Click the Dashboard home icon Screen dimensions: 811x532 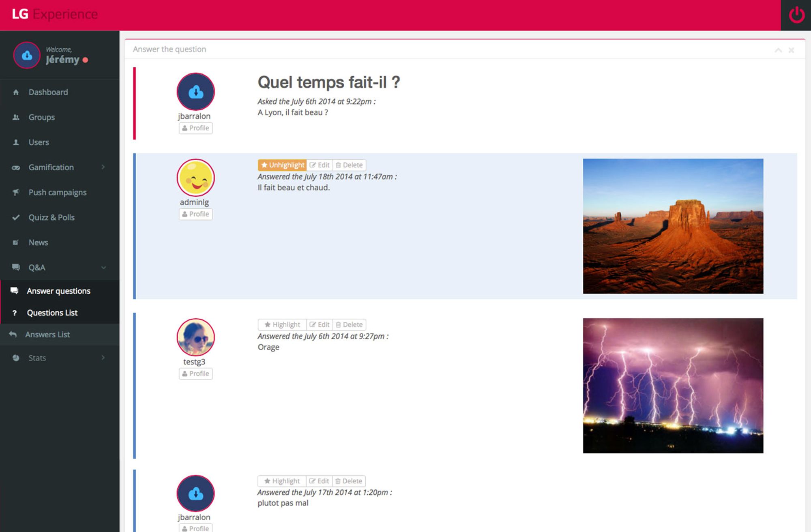(16, 92)
